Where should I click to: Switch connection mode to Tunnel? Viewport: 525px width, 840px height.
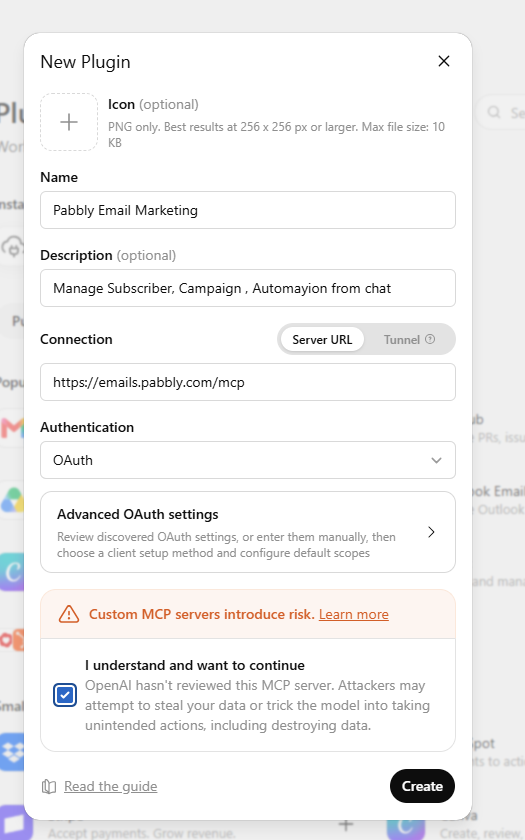[409, 340]
